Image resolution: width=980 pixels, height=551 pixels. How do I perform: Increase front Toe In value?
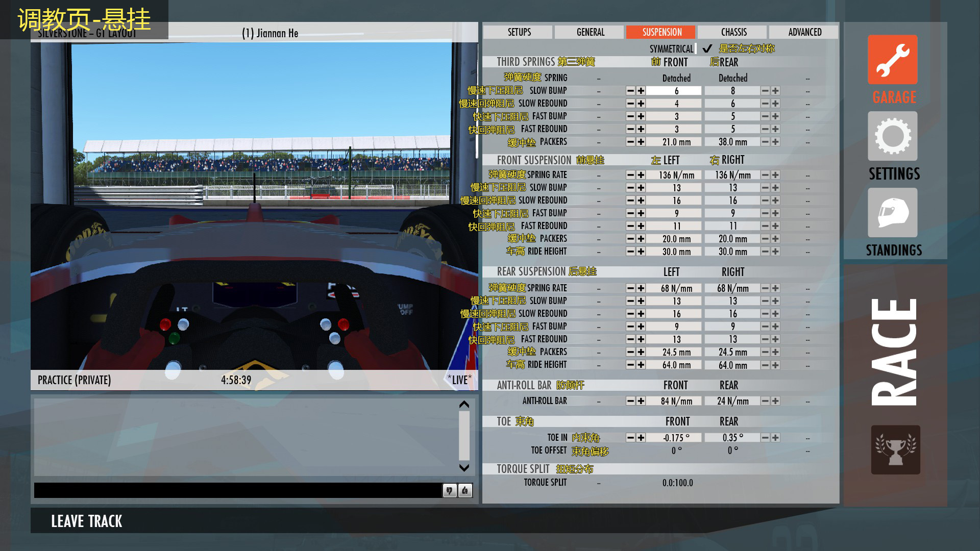(641, 438)
